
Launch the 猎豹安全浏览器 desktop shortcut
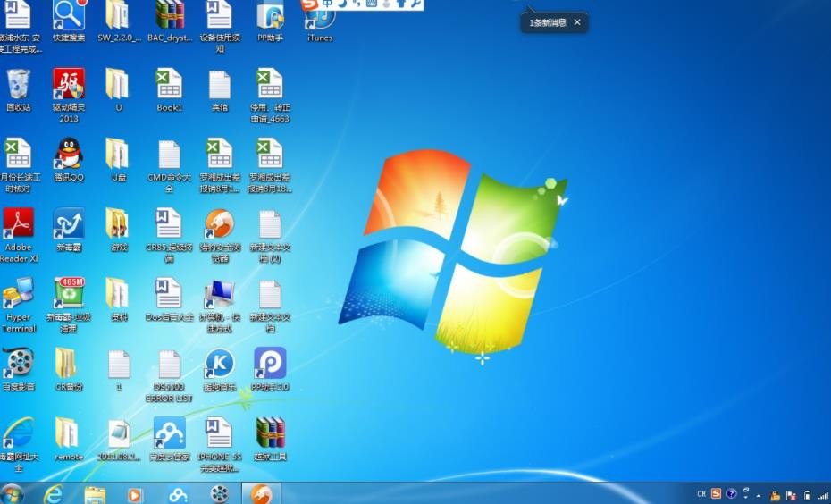point(220,235)
